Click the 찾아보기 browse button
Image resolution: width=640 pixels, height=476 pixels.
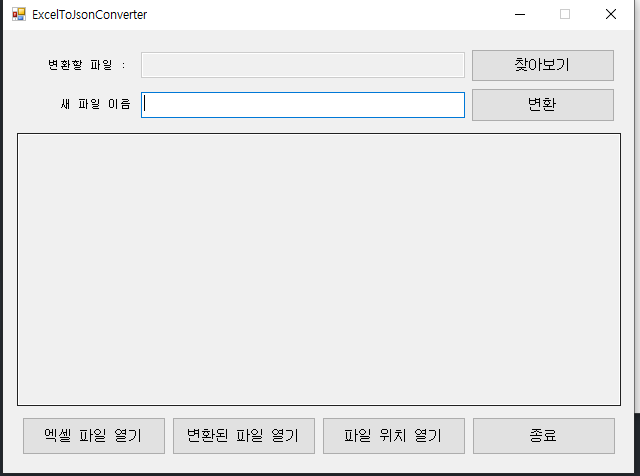(543, 65)
